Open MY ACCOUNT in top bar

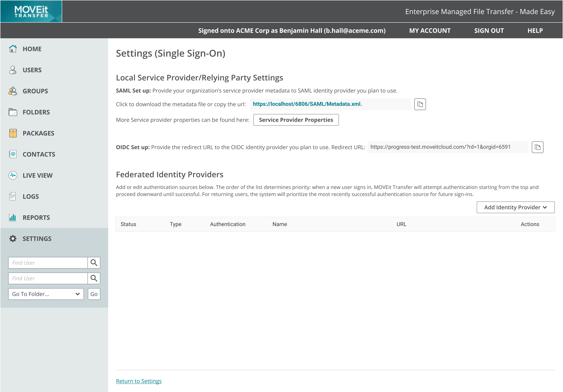click(430, 31)
